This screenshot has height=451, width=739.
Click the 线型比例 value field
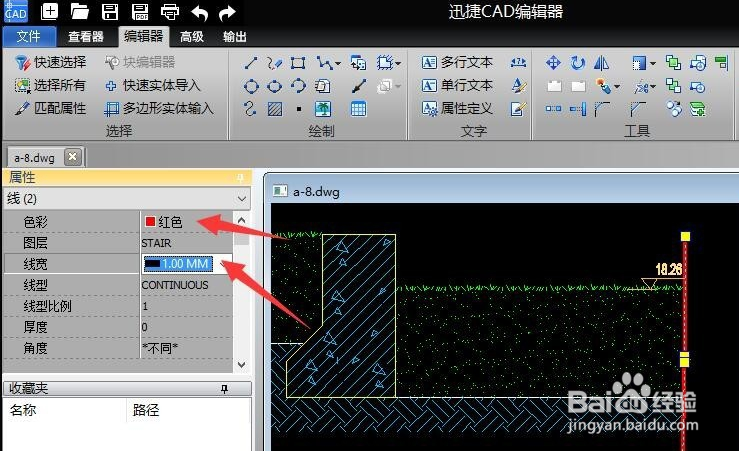pos(187,306)
